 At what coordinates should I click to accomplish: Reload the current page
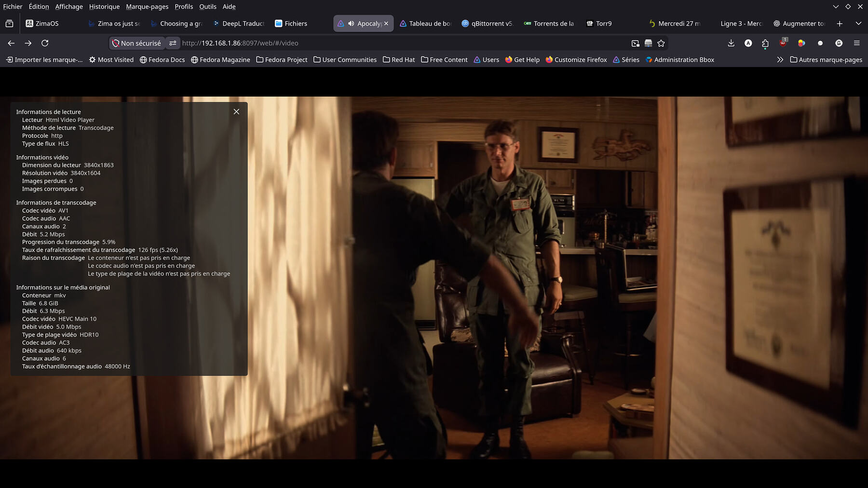[x=45, y=43]
